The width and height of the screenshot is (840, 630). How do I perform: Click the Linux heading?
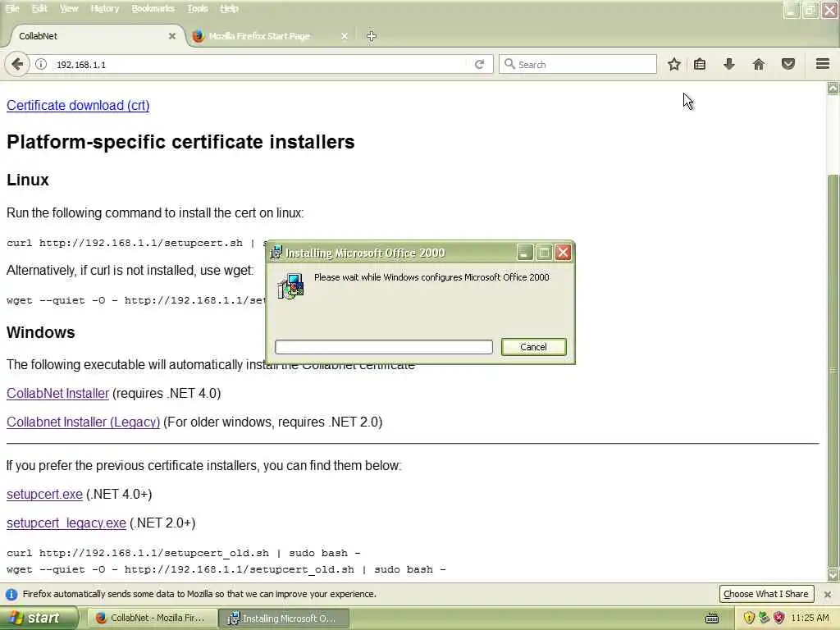pos(28,180)
